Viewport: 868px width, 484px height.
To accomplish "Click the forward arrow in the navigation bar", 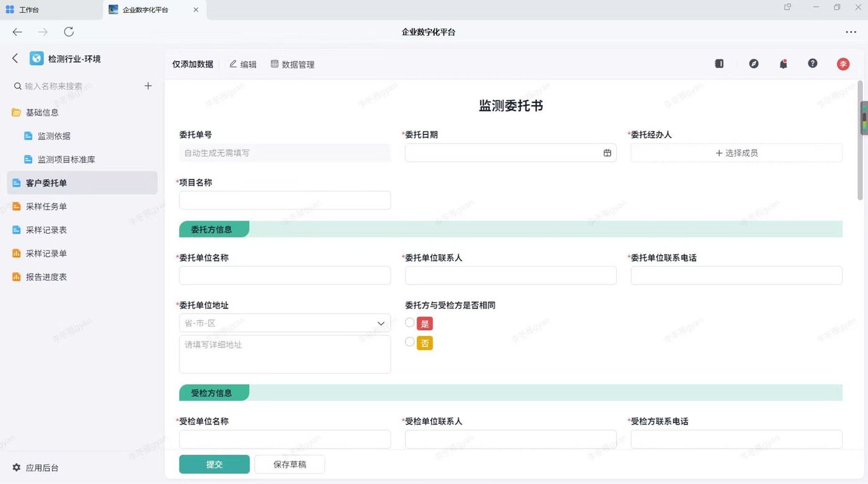I will [43, 32].
